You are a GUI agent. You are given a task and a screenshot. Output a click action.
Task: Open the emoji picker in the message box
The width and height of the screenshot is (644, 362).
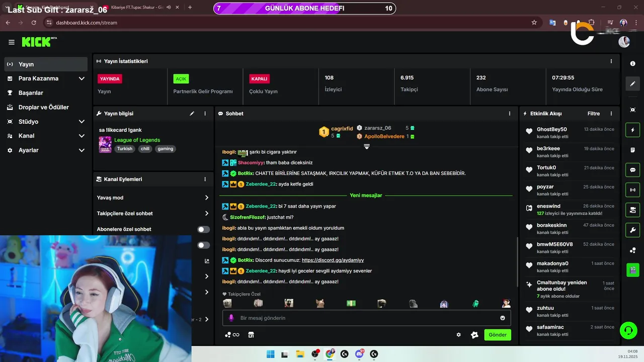(502, 318)
